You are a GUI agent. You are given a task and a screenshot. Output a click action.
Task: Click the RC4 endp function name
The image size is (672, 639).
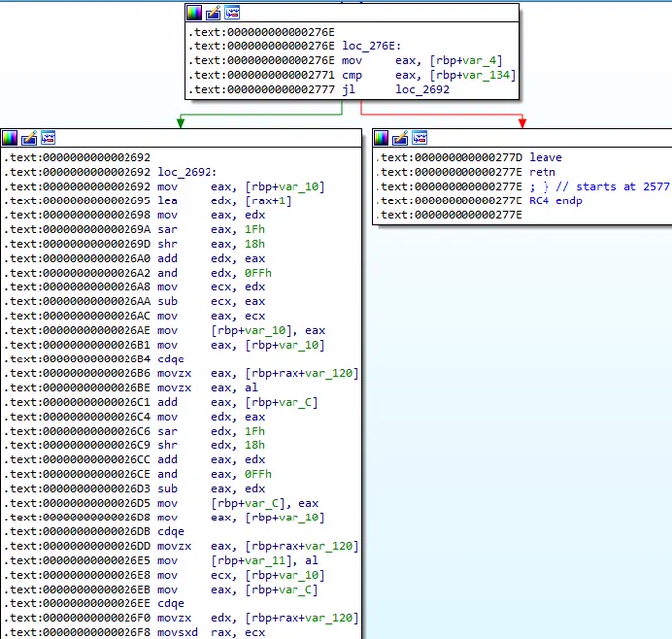click(x=555, y=200)
